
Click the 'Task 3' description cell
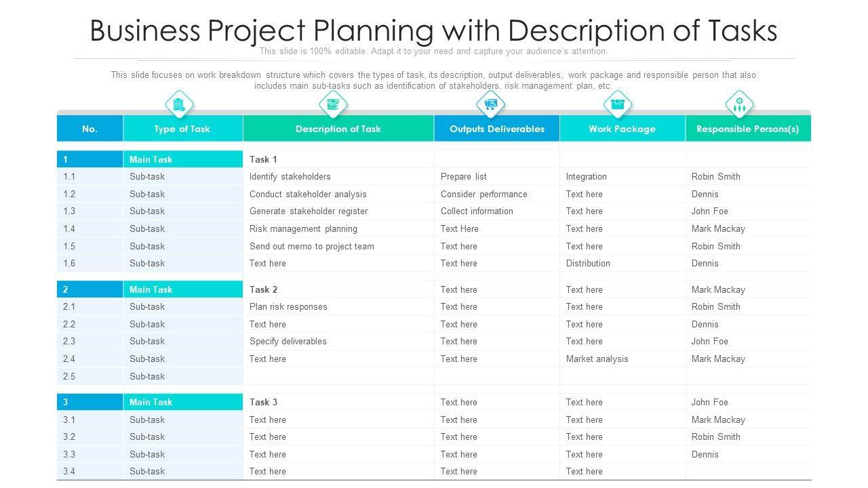click(x=263, y=402)
